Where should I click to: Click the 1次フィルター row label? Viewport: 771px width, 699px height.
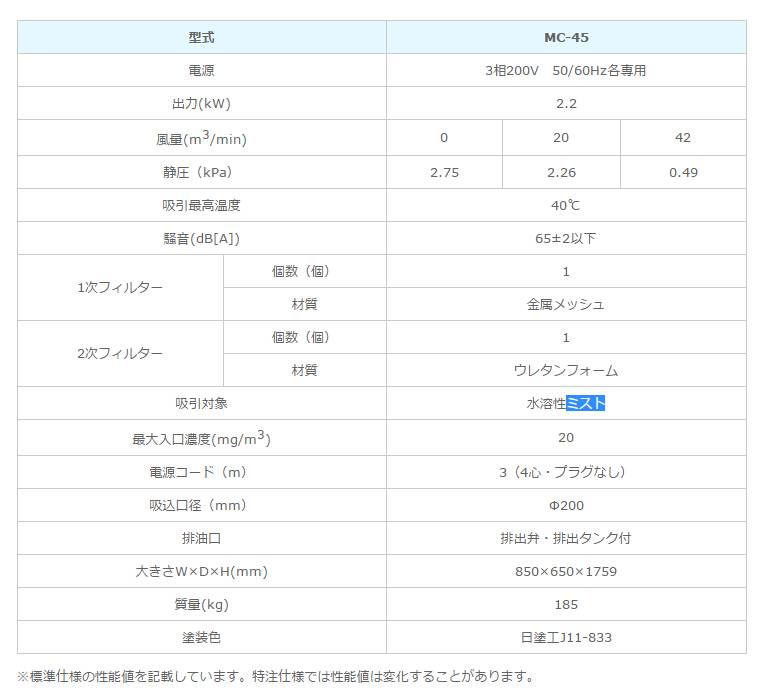[120, 288]
